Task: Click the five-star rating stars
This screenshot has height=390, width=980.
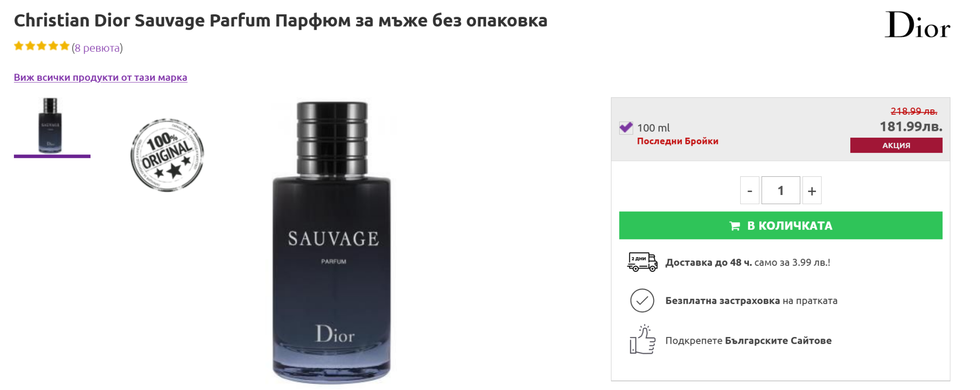Action: (42, 46)
